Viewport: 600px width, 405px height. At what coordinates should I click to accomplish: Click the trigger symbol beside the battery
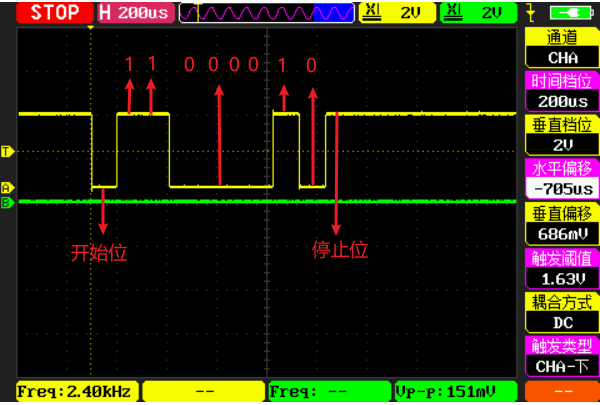click(529, 13)
